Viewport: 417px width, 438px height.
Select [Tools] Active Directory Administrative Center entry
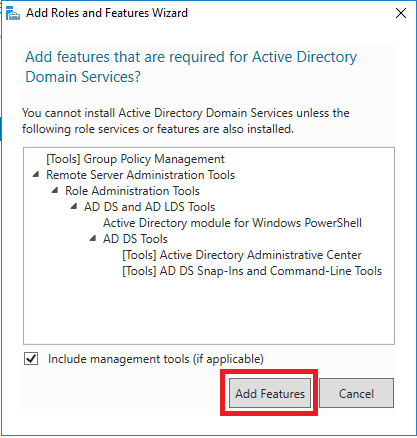tap(242, 255)
